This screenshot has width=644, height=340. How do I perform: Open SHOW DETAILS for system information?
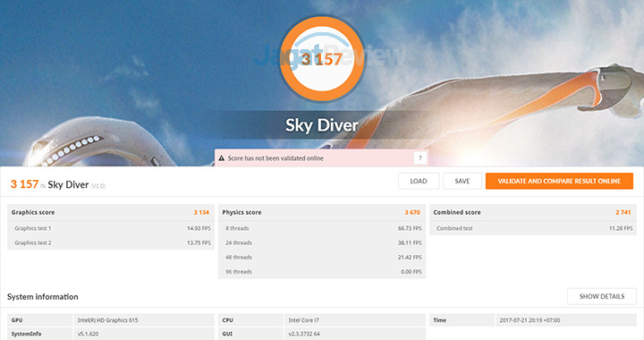coord(602,296)
